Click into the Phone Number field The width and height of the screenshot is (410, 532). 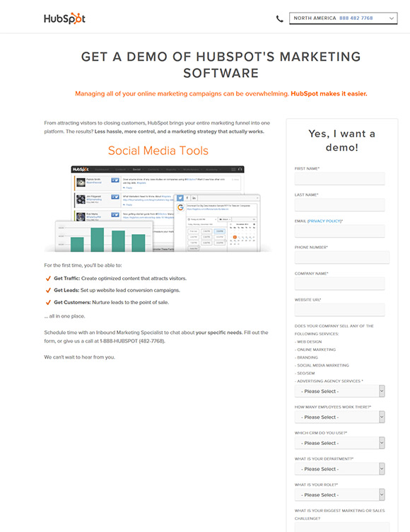342,258
